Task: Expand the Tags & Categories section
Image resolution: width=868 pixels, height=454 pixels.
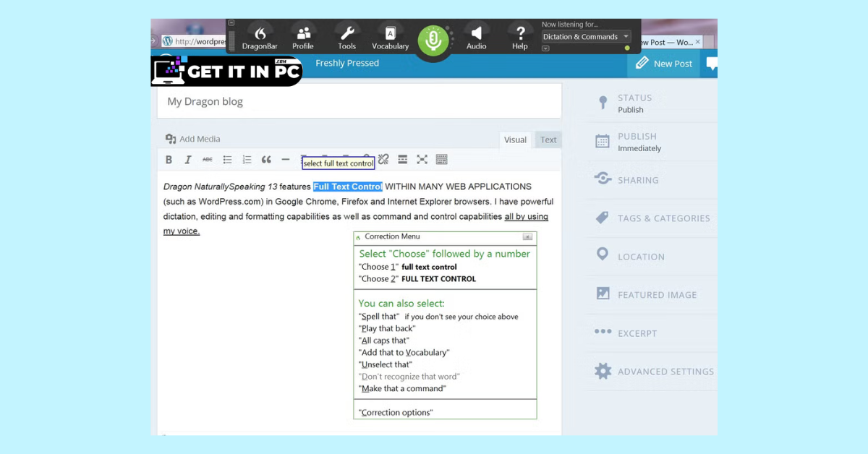Action: click(x=652, y=218)
